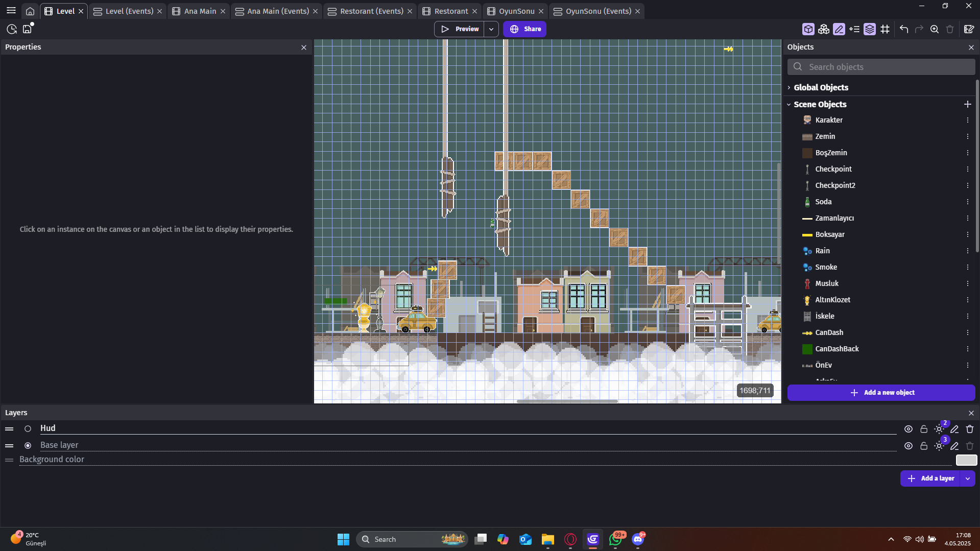The image size is (980, 551).
Task: Open the Background color swatch
Action: pos(966,460)
